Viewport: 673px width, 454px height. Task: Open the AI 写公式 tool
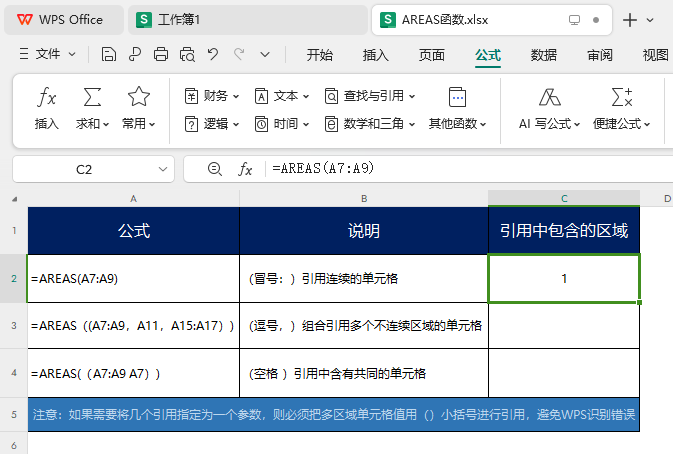(x=550, y=108)
